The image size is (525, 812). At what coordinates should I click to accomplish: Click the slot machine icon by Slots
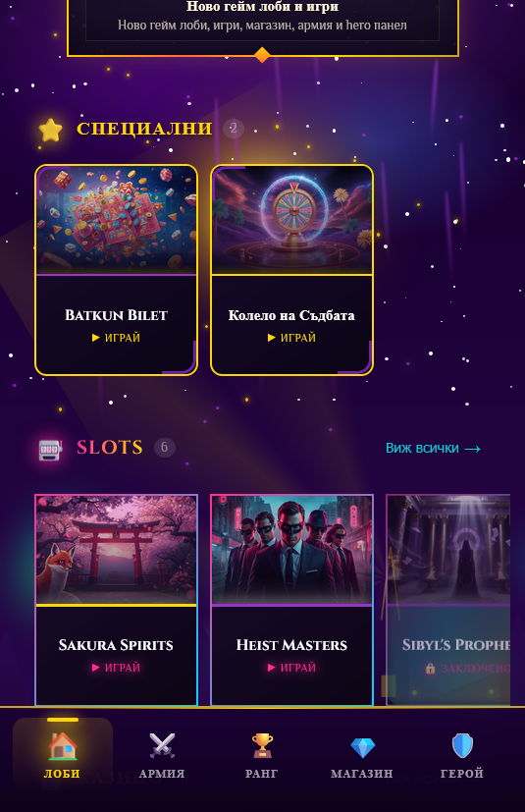pos(50,449)
